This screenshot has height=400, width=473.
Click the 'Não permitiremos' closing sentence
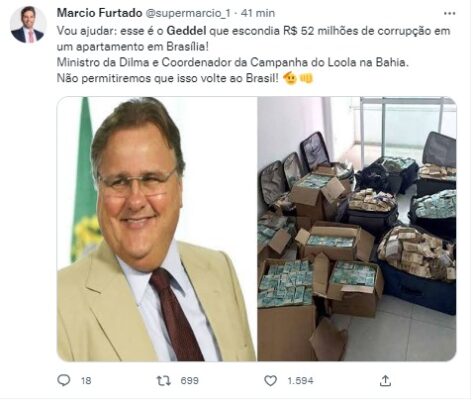click(167, 78)
